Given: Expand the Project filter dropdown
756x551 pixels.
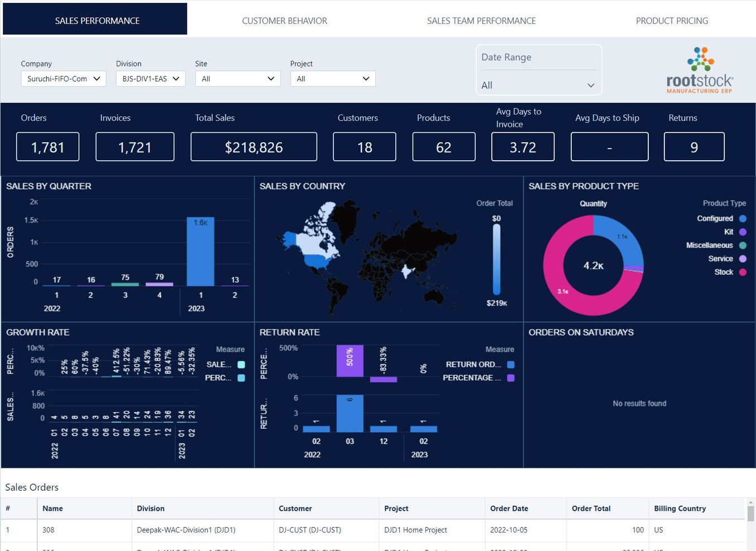Looking at the screenshot, I should pyautogui.click(x=332, y=79).
